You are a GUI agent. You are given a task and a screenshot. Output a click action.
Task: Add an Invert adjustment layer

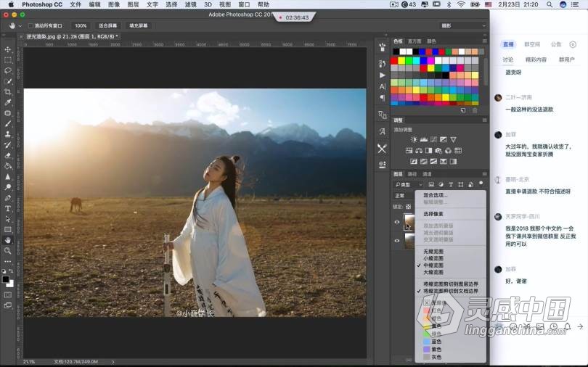coord(414,162)
